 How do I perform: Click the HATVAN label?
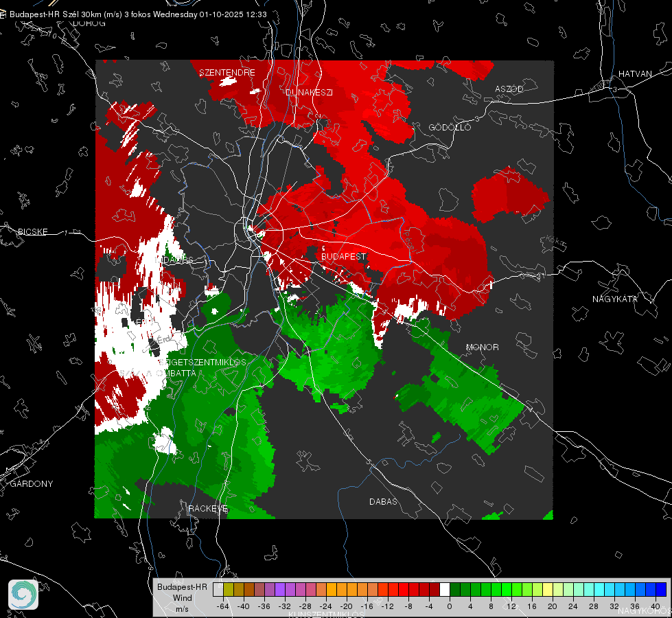click(635, 73)
